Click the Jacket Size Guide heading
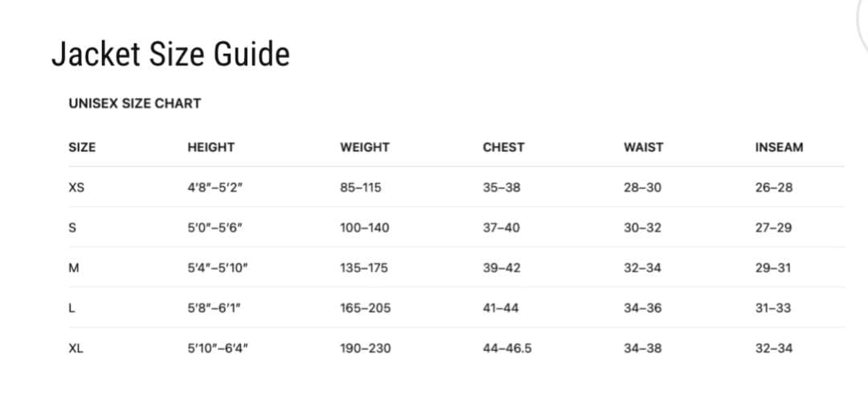This screenshot has height=416, width=868. [x=170, y=55]
